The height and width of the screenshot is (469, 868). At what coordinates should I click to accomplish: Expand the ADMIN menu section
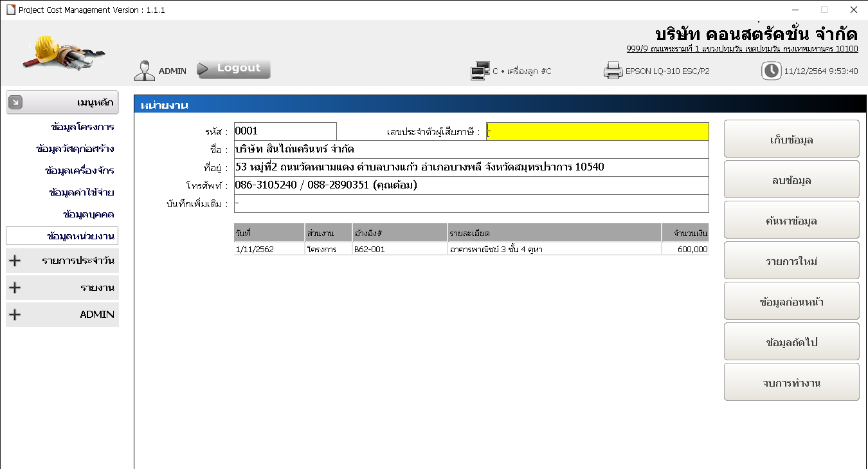click(x=15, y=315)
